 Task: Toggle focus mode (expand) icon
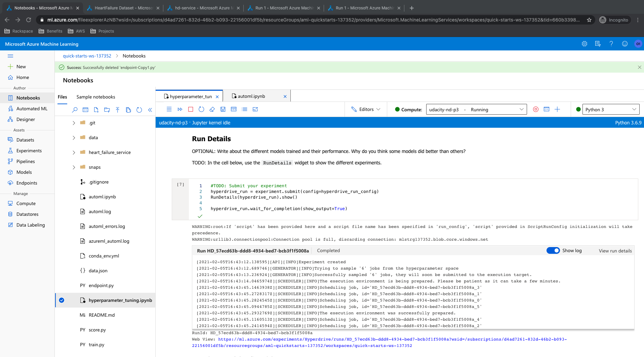(x=255, y=109)
